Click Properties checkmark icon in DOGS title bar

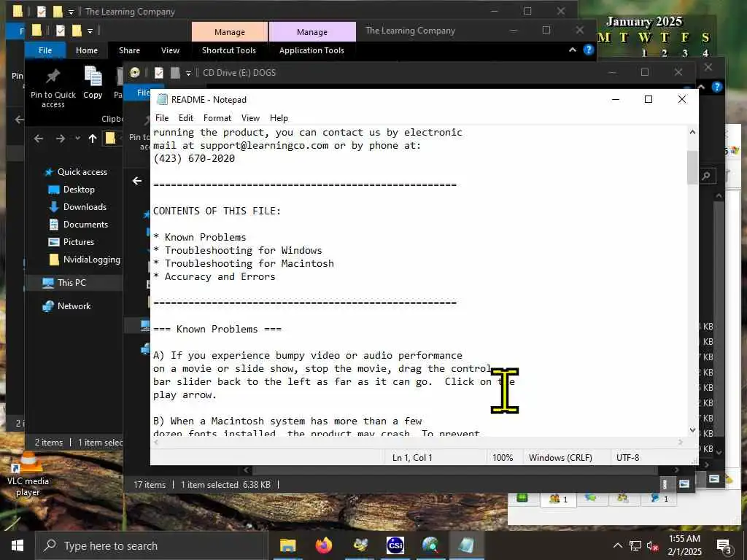coord(158,72)
